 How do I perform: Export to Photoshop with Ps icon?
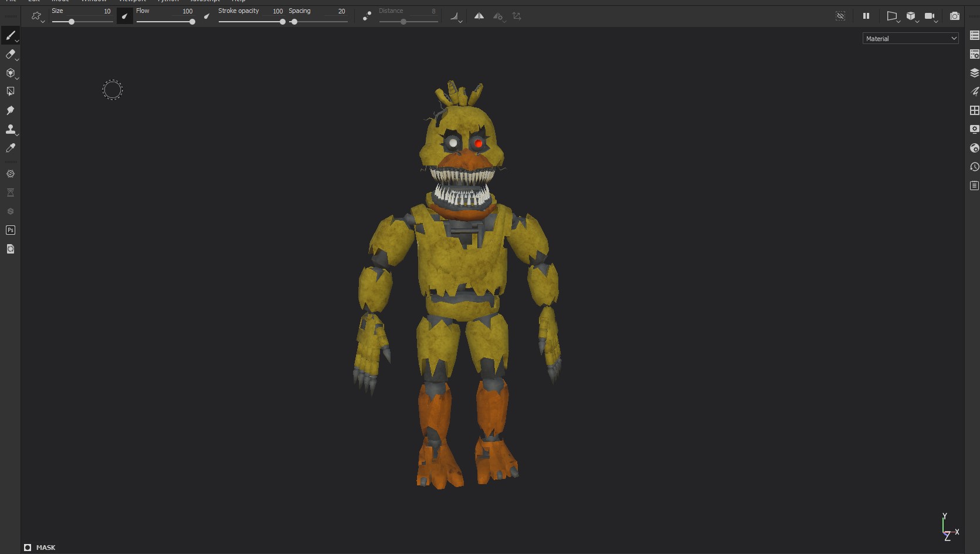point(10,230)
